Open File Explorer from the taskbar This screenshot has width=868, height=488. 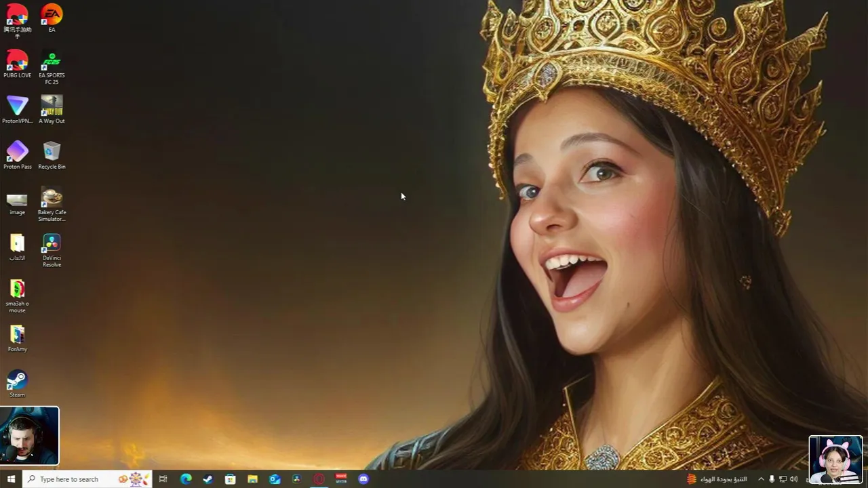(252, 479)
